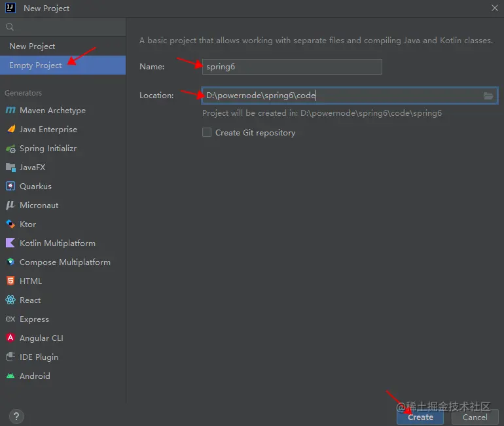Click the React atom icon
The image size is (504, 426).
(10, 300)
